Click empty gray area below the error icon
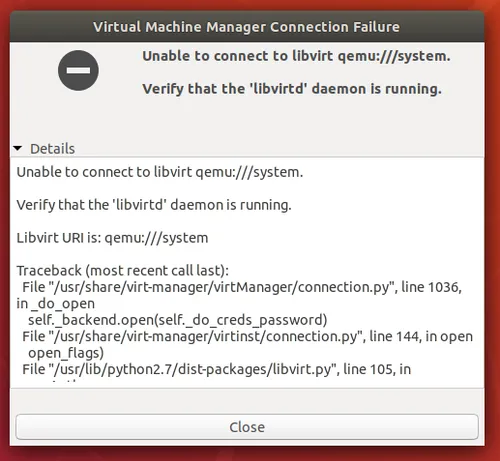The image size is (500, 461). click(x=78, y=117)
